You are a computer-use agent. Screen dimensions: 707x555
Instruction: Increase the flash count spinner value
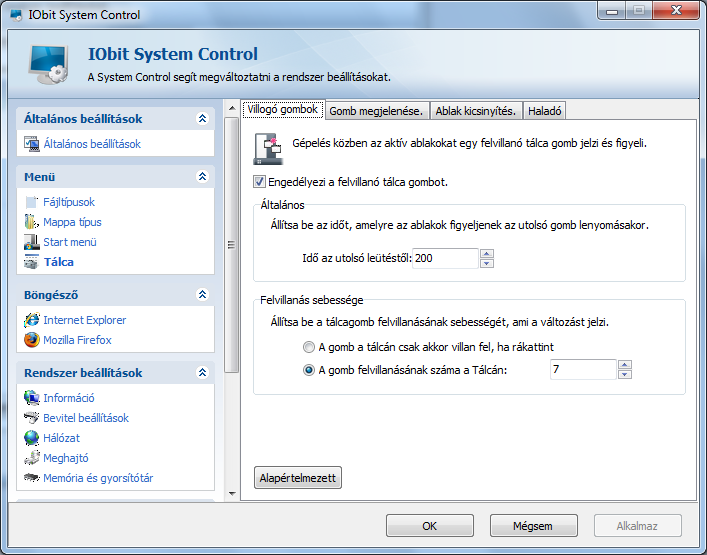(x=625, y=365)
